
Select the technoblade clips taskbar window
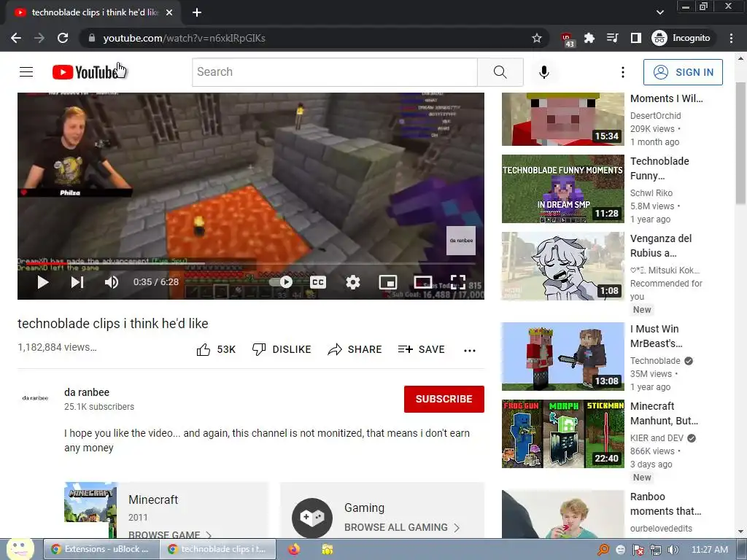[x=217, y=549]
